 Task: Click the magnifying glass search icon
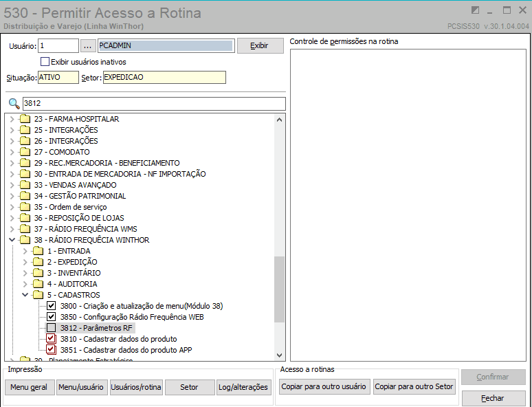click(x=14, y=104)
